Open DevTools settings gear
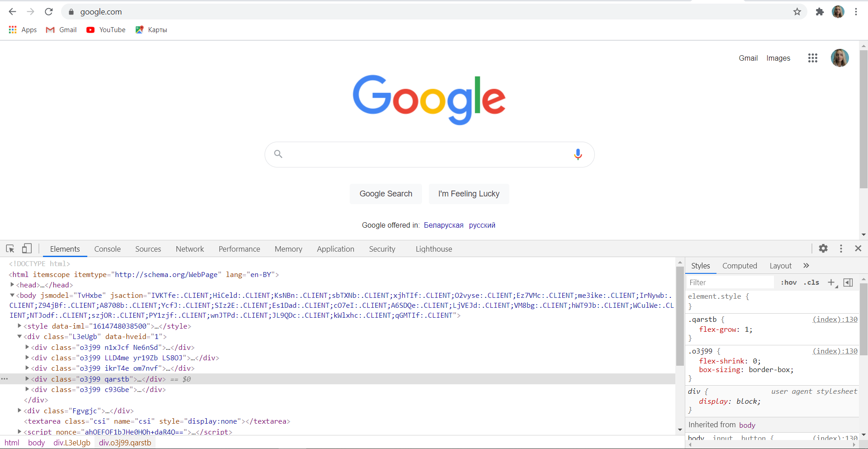 [x=823, y=248]
